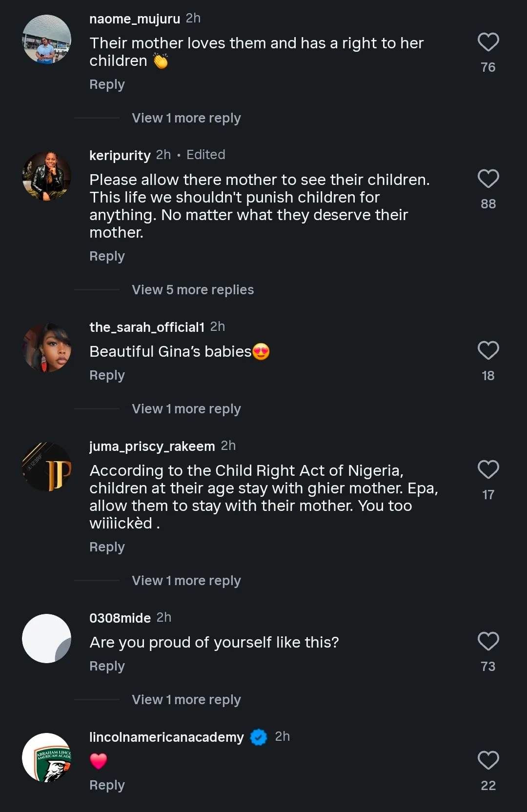Open lincolnamericanacademy's eagle logo avatar
The width and height of the screenshot is (527, 812).
[x=47, y=758]
